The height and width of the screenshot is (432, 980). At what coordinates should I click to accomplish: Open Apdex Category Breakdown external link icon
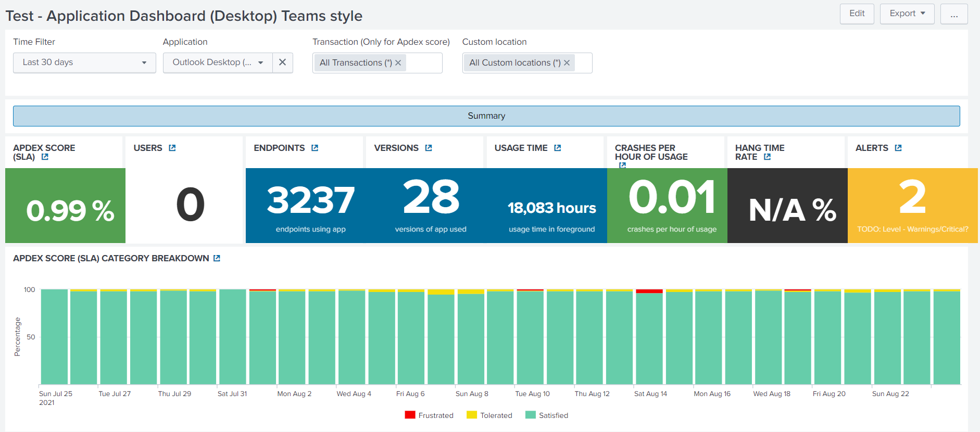point(217,258)
